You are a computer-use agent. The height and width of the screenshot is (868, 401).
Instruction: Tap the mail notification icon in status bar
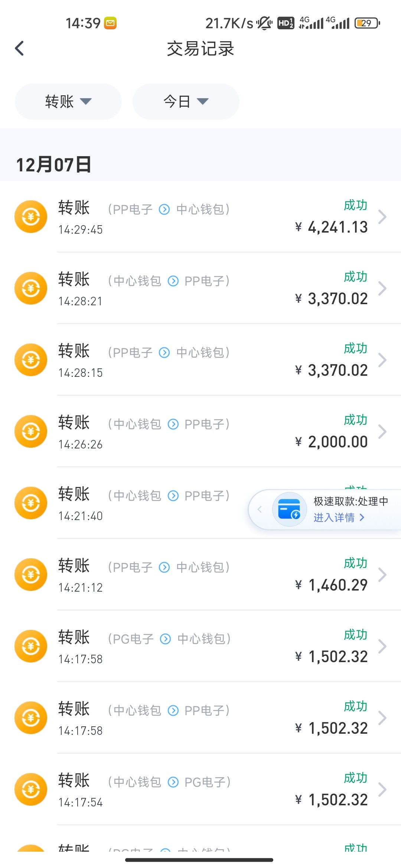[110, 23]
